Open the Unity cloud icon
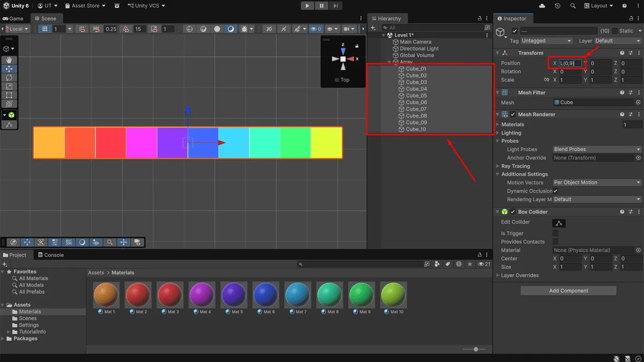644x362 pixels. 542,6
